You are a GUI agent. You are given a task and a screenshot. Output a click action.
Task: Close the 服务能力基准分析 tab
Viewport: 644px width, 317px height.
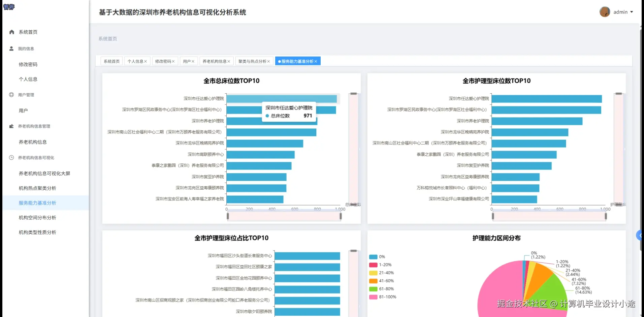tap(316, 61)
